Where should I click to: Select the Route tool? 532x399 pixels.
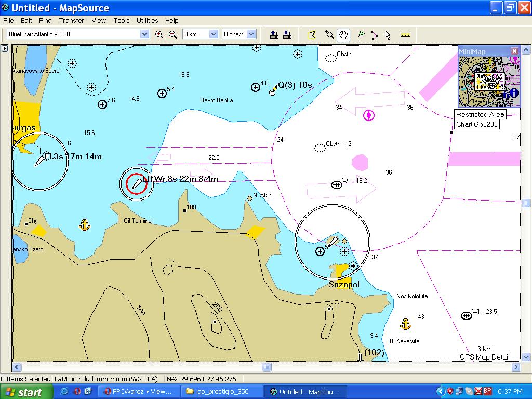point(375,35)
